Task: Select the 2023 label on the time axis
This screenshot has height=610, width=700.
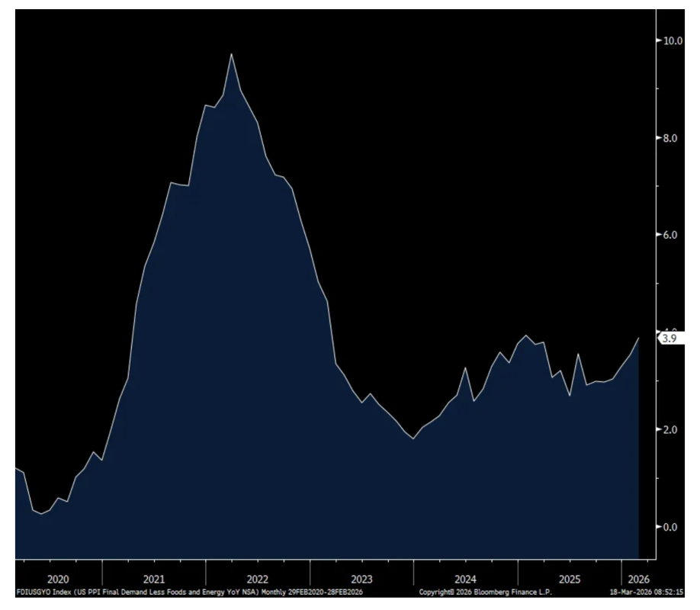Action: coord(361,579)
